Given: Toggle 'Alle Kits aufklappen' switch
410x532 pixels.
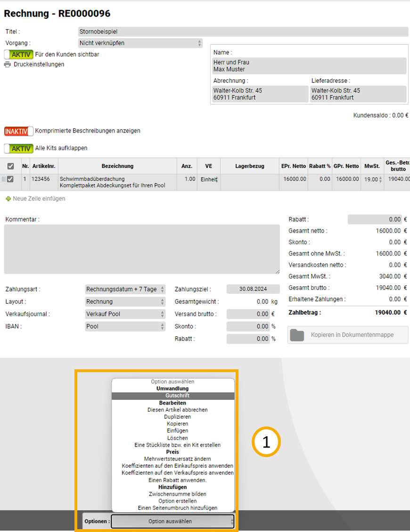Looking at the screenshot, I should 18,148.
